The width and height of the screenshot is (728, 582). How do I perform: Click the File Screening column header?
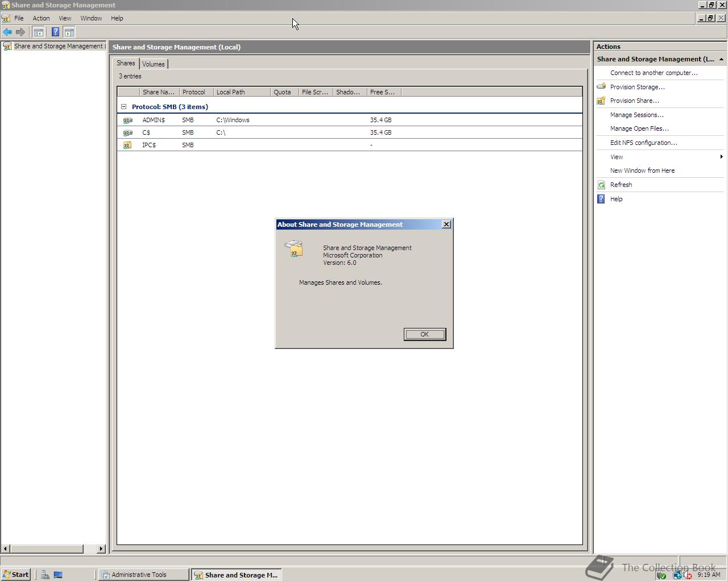(x=316, y=92)
